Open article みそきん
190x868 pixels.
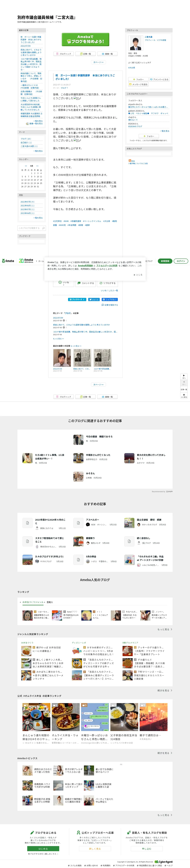click(x=90, y=473)
